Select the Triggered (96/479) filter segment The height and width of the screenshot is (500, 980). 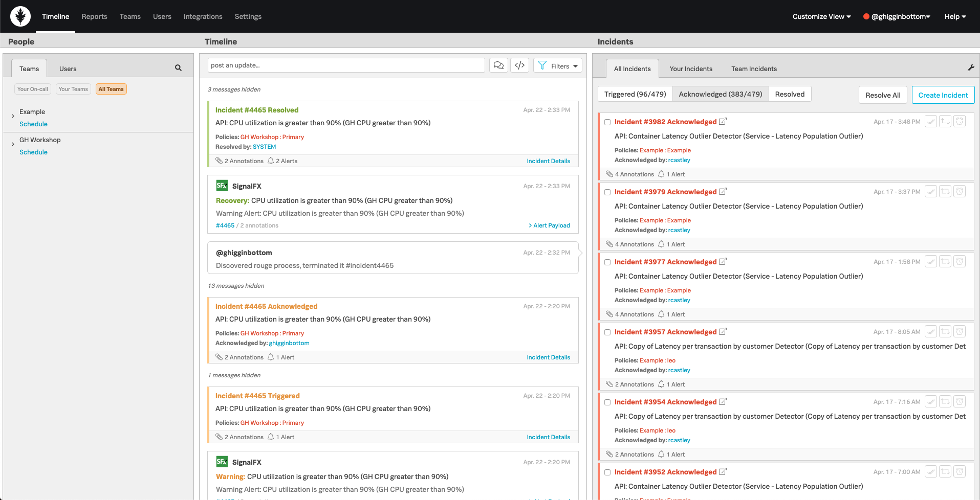tap(635, 94)
